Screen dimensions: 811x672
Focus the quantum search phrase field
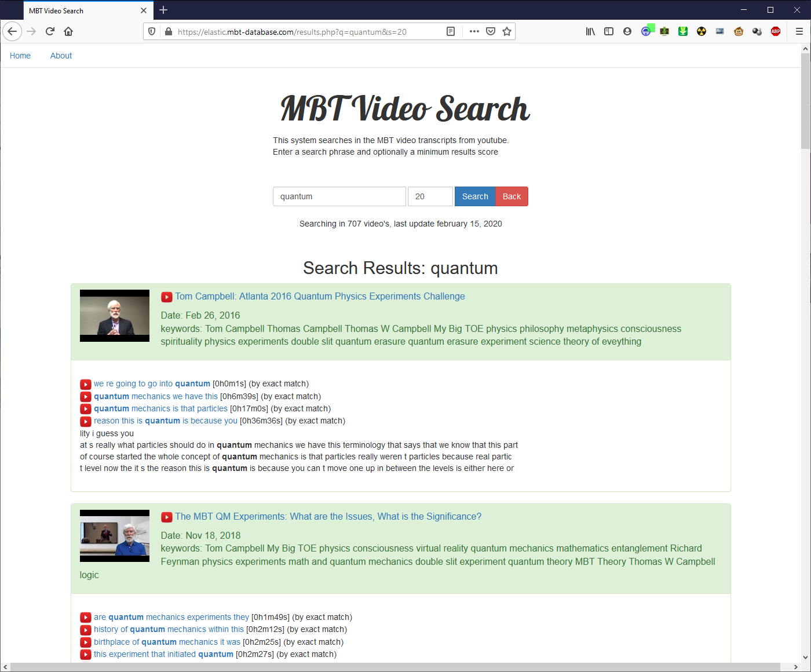click(339, 196)
